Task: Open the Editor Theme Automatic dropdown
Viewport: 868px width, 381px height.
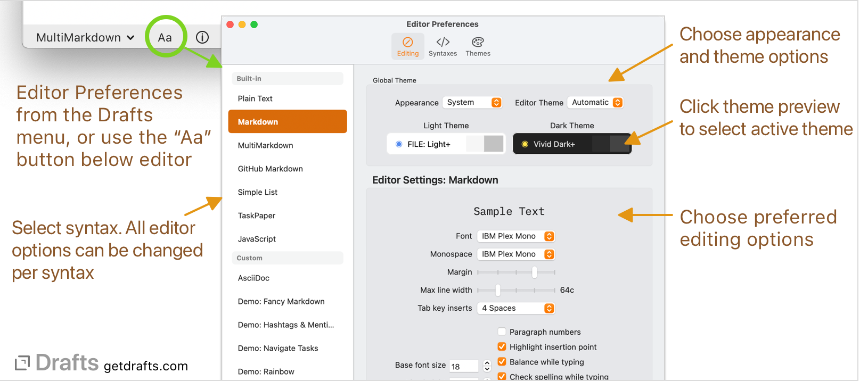Action: [595, 102]
